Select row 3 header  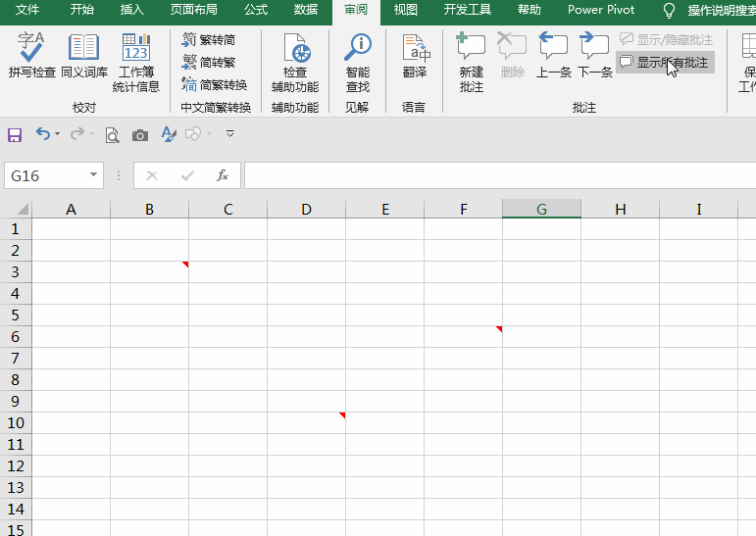(x=16, y=271)
